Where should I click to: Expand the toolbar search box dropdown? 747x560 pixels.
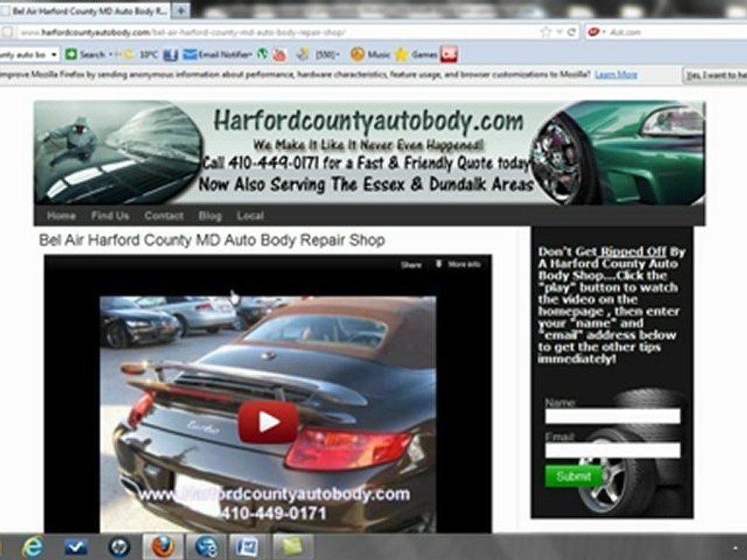pyautogui.click(x=54, y=55)
